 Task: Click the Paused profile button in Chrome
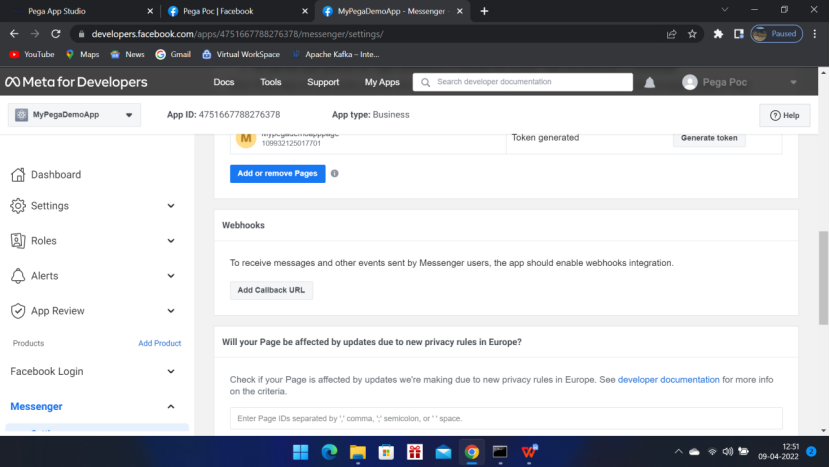[777, 34]
